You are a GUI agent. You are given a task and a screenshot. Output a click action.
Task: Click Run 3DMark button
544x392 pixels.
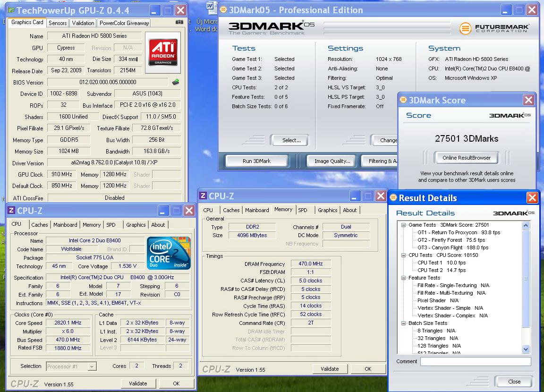[x=257, y=161]
